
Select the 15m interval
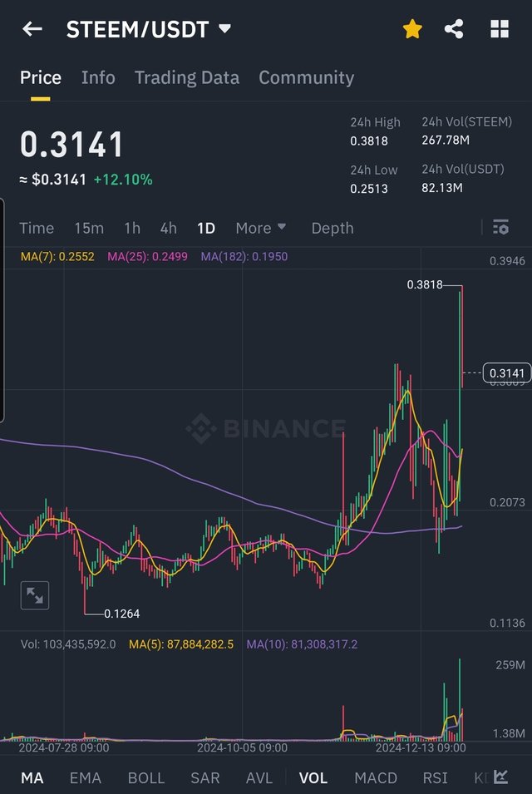[89, 228]
